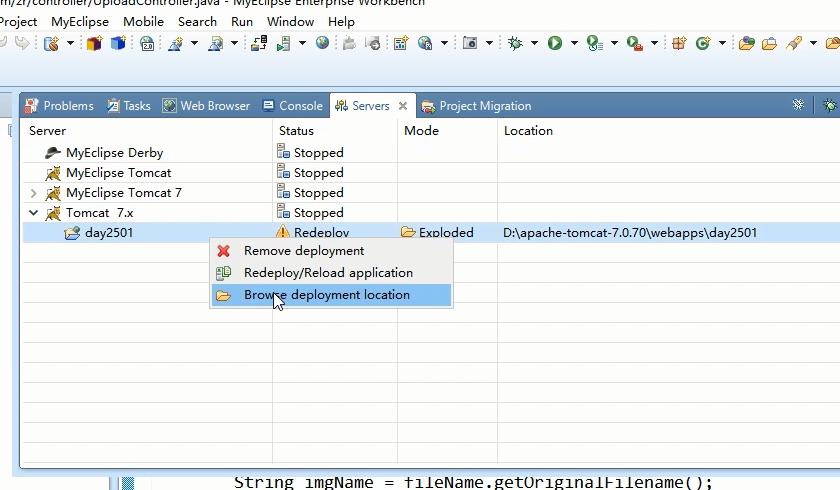Collapse the Tomcat 7.x server node
The width and height of the screenshot is (840, 490).
[x=33, y=213]
